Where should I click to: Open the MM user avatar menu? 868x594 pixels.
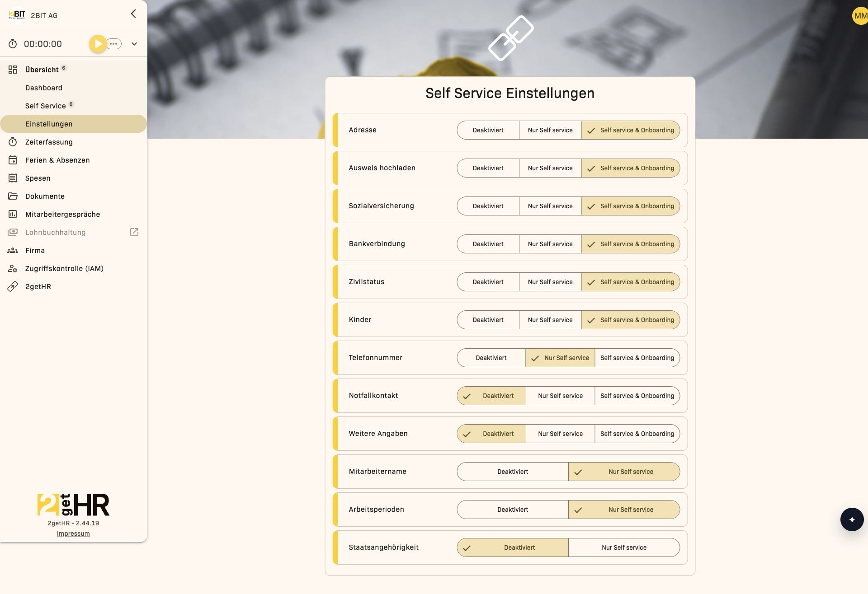click(x=860, y=16)
